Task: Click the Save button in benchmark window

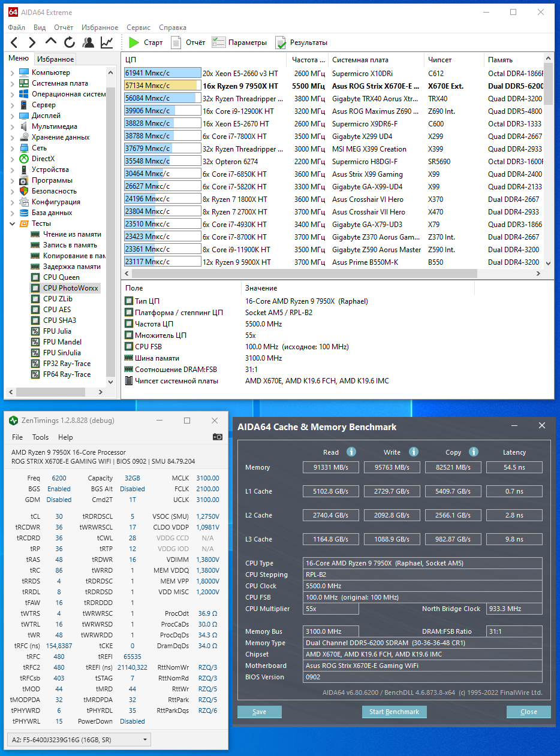Action: (259, 712)
